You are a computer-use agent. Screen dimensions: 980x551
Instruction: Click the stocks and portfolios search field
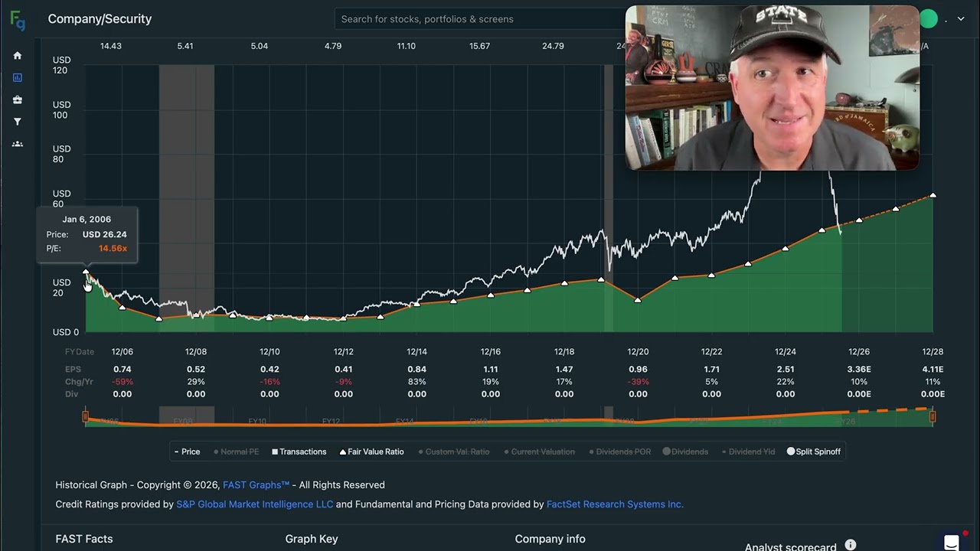tap(480, 19)
